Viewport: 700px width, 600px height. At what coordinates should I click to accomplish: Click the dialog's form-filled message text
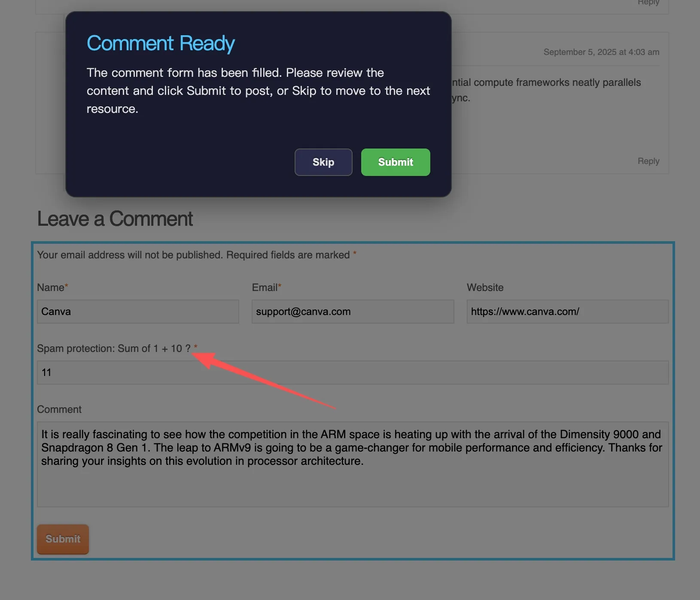click(258, 91)
